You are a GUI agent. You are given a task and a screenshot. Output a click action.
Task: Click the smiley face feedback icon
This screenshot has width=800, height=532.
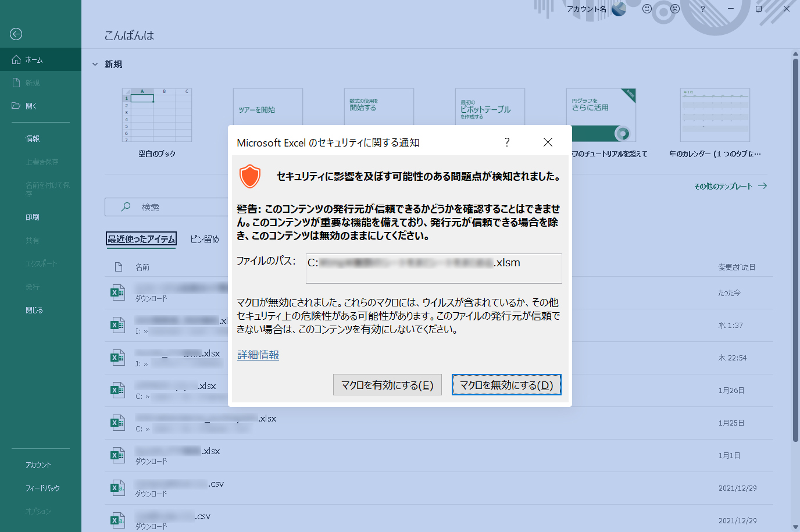click(x=647, y=9)
